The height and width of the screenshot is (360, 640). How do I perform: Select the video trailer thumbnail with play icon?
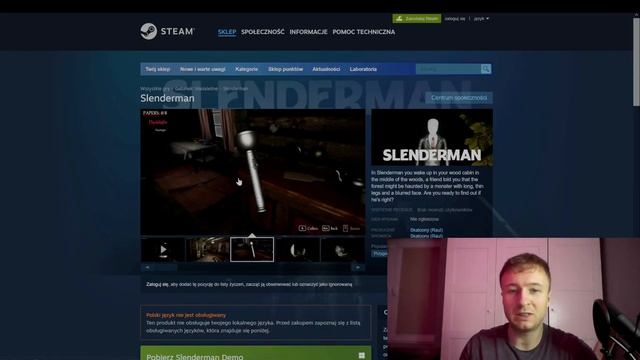tap(163, 249)
